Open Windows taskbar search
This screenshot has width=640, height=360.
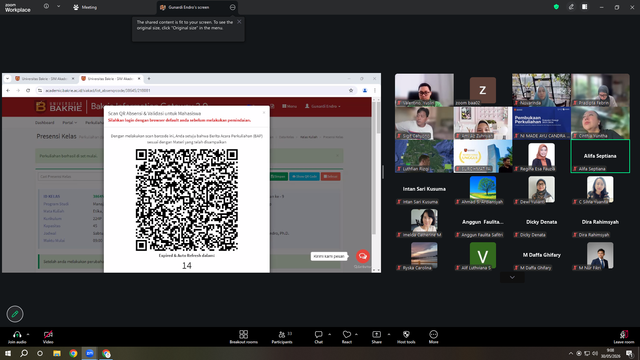(x=24, y=353)
